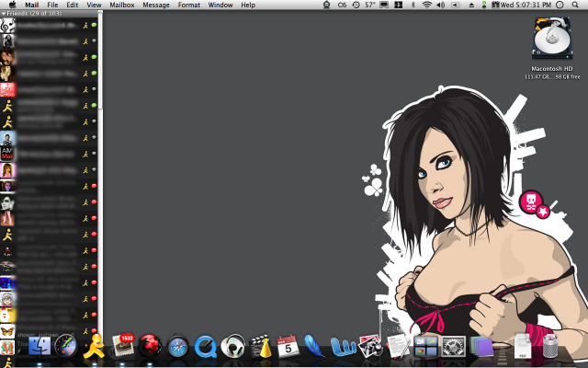588x368 pixels.
Task: Open the File menu
Action: [x=52, y=5]
